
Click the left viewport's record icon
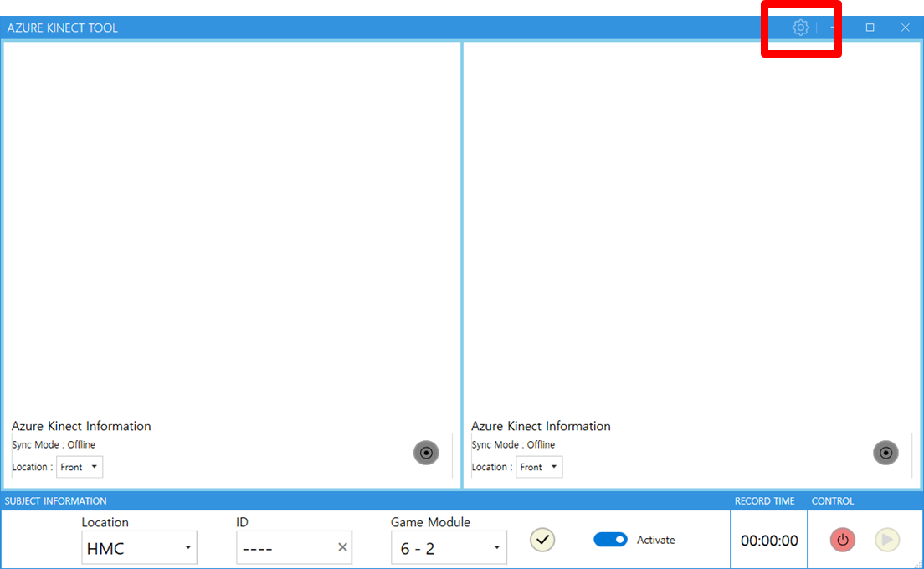426,453
